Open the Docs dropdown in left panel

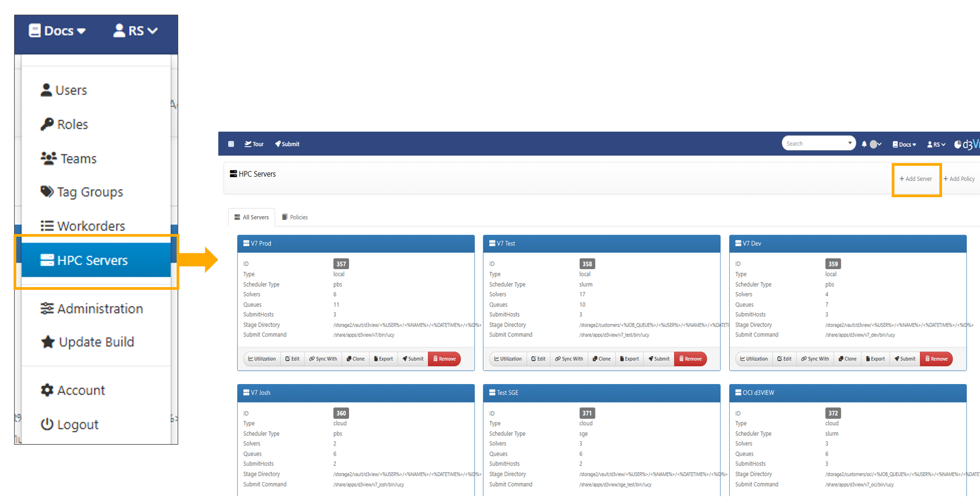click(x=57, y=31)
